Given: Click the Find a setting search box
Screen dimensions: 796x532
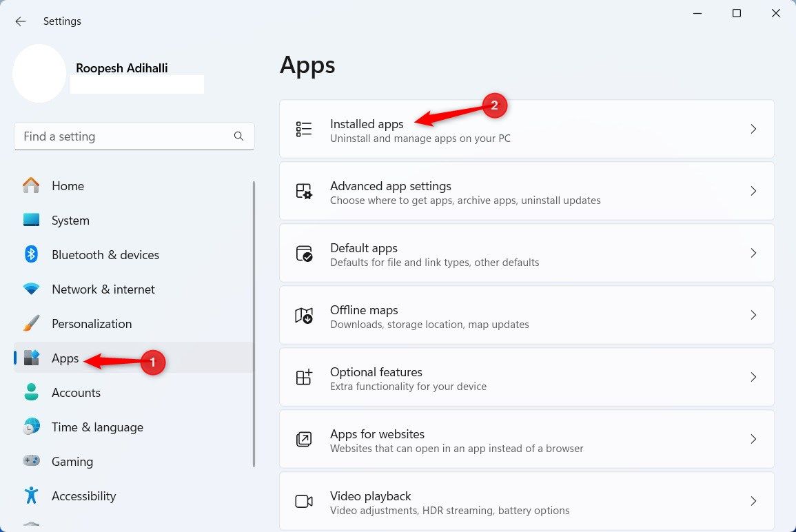Looking at the screenshot, I should [134, 136].
